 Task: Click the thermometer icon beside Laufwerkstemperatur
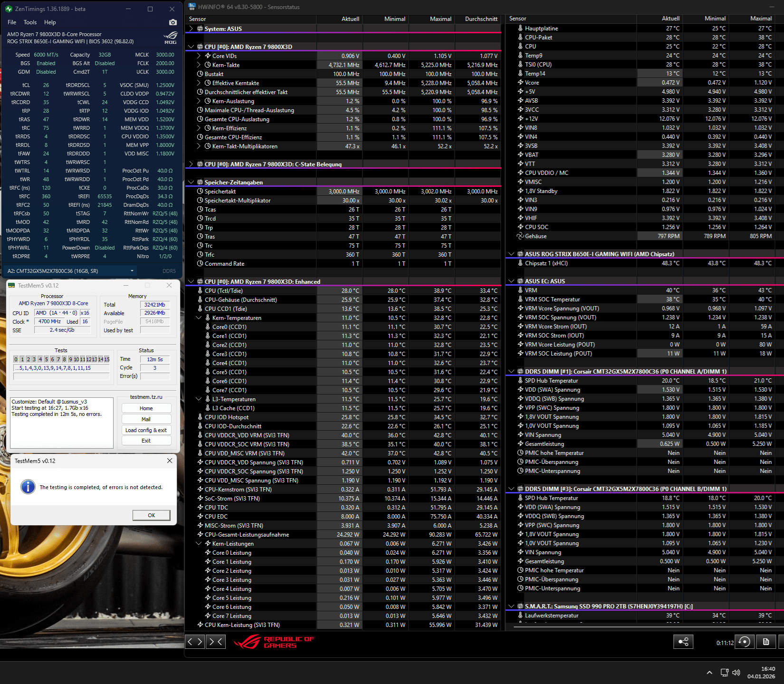coord(520,615)
